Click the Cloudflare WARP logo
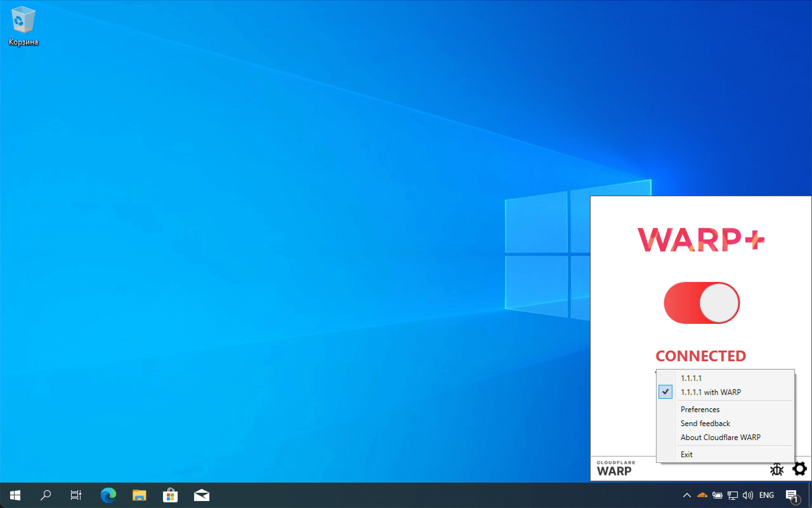This screenshot has height=508, width=812. (616, 468)
